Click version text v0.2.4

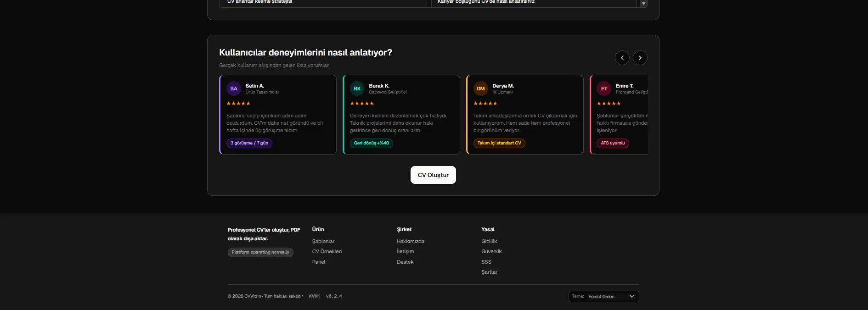pos(334,296)
